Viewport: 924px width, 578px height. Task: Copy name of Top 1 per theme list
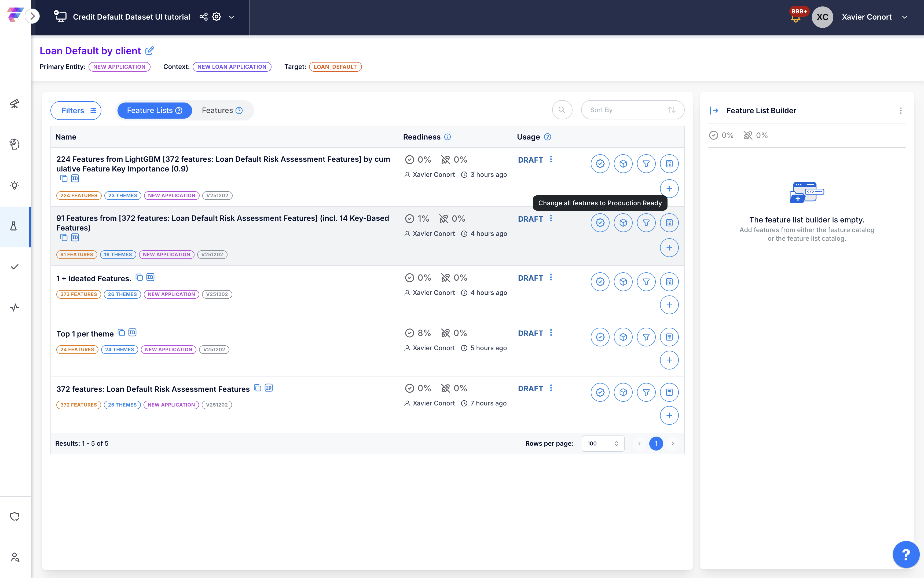pos(121,332)
